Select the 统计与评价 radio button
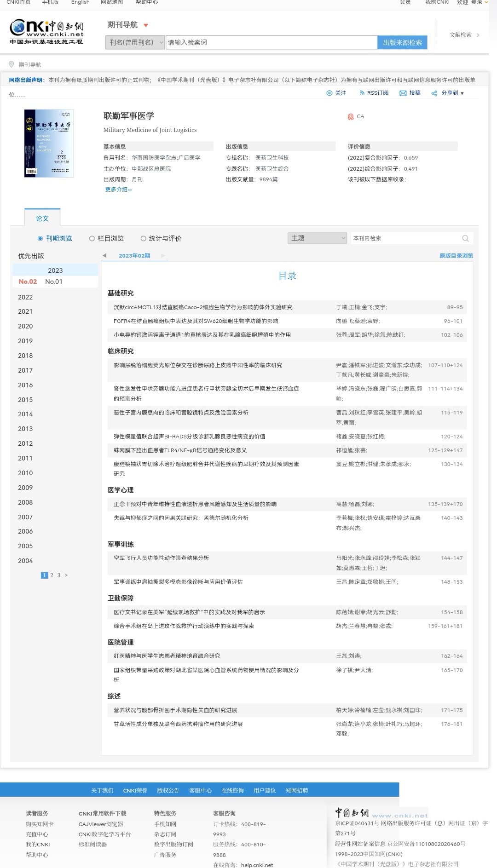The image size is (497, 868). pos(144,238)
